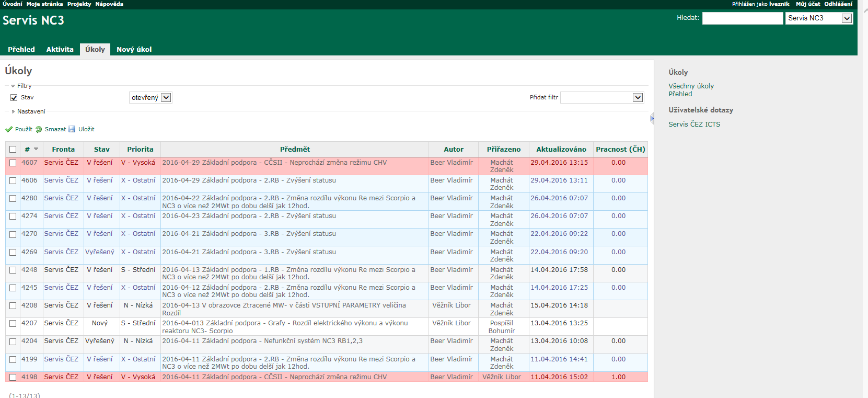Click the Iveznik user link
868x398 pixels.
click(x=779, y=4)
